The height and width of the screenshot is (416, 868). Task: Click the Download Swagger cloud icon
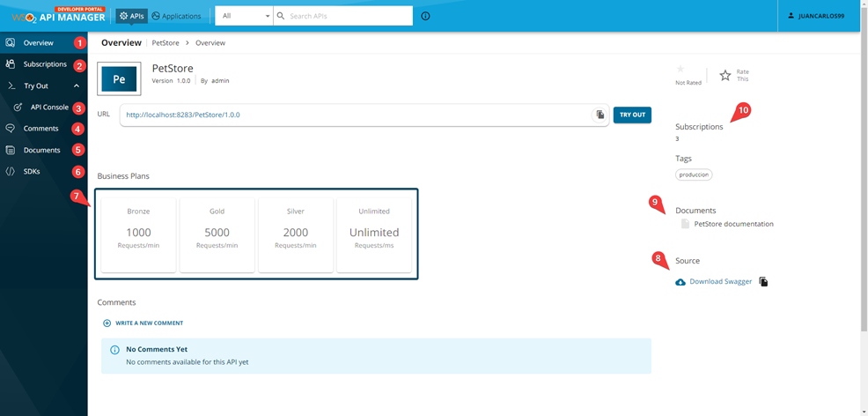pyautogui.click(x=680, y=282)
